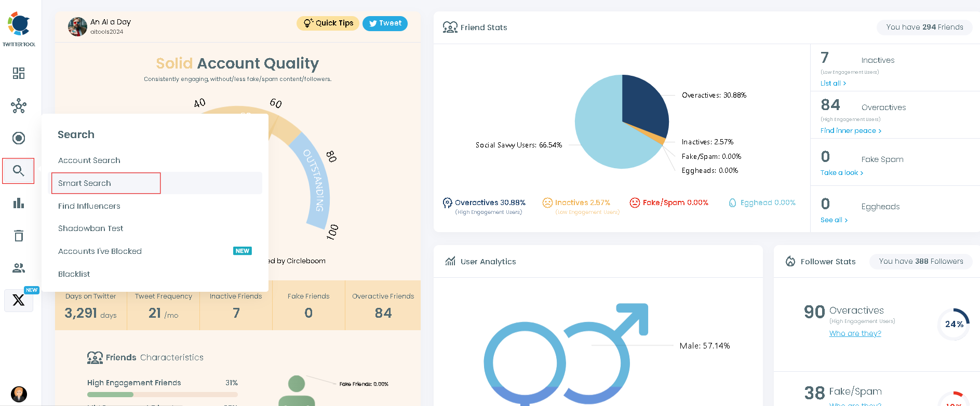Click the You have 294 Friends badge
Image resolution: width=980 pixels, height=406 pixels.
[924, 27]
